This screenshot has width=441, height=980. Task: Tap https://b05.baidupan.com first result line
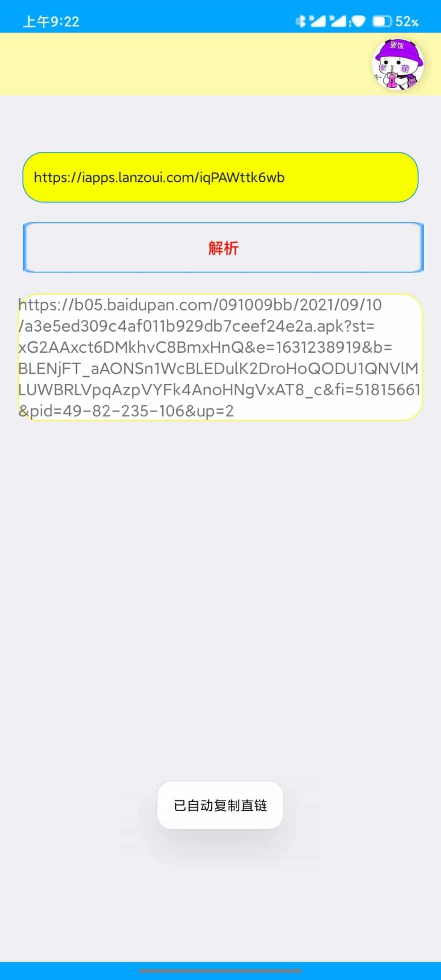pos(200,305)
